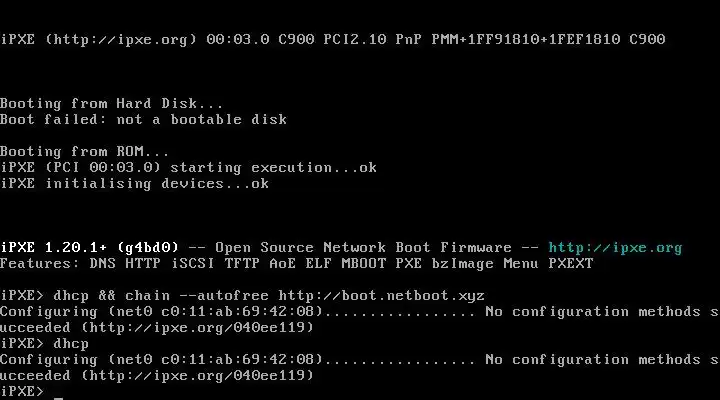Screen dimensions: 720x400
Task: Click the 'iPXE initialising devices...ok' line
Action: [x=135, y=184]
